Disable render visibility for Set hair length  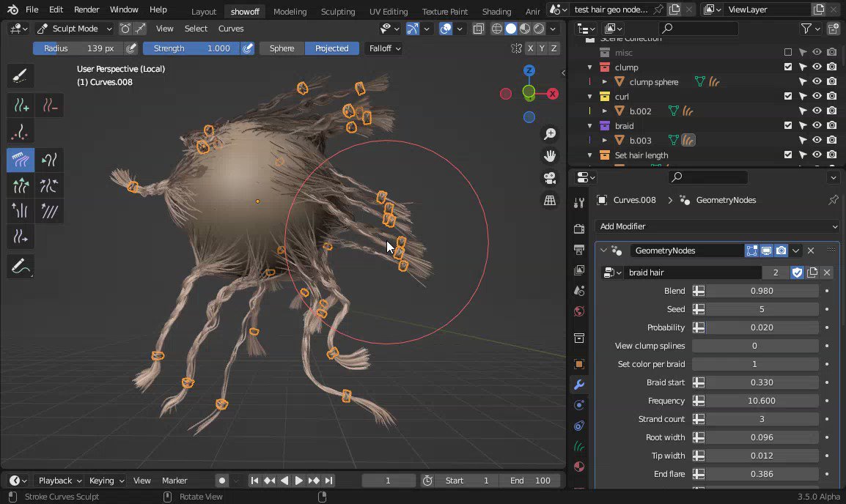pyautogui.click(x=831, y=155)
